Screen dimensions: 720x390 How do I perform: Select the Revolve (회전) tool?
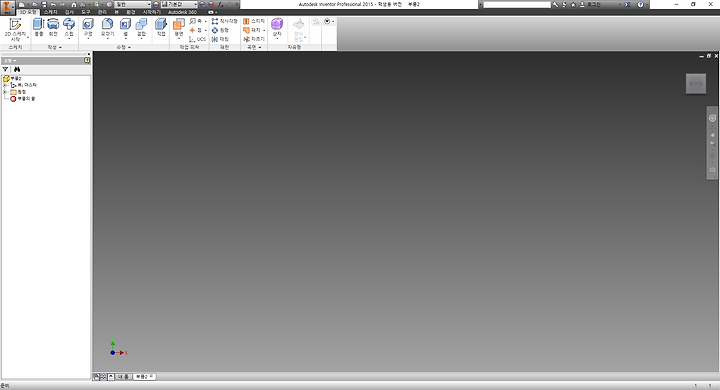point(53,28)
